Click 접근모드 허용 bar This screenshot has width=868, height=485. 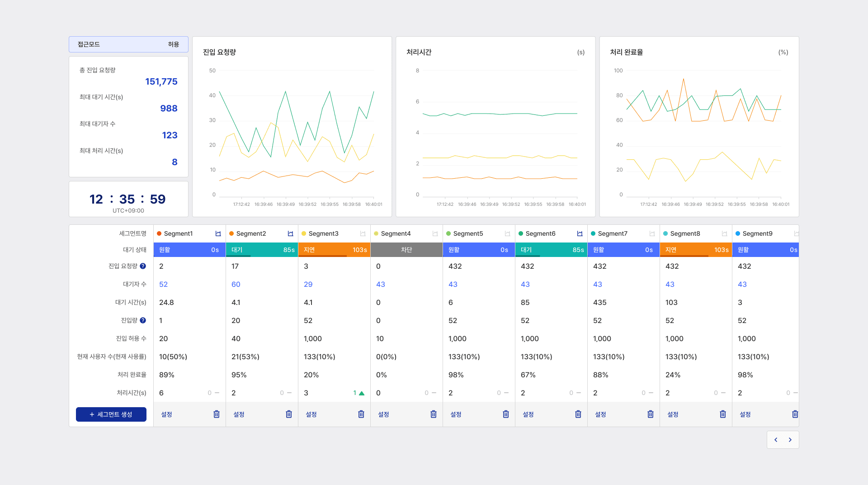click(128, 44)
